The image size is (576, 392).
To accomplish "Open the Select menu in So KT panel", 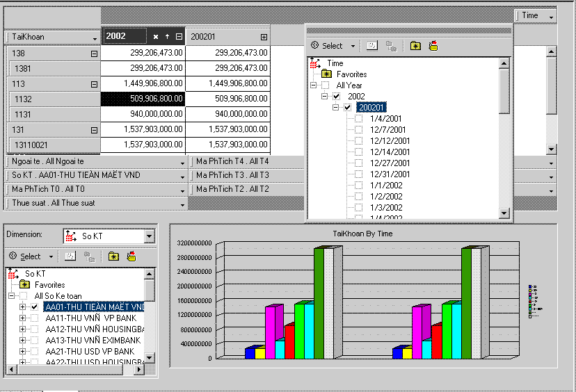I will coord(30,256).
